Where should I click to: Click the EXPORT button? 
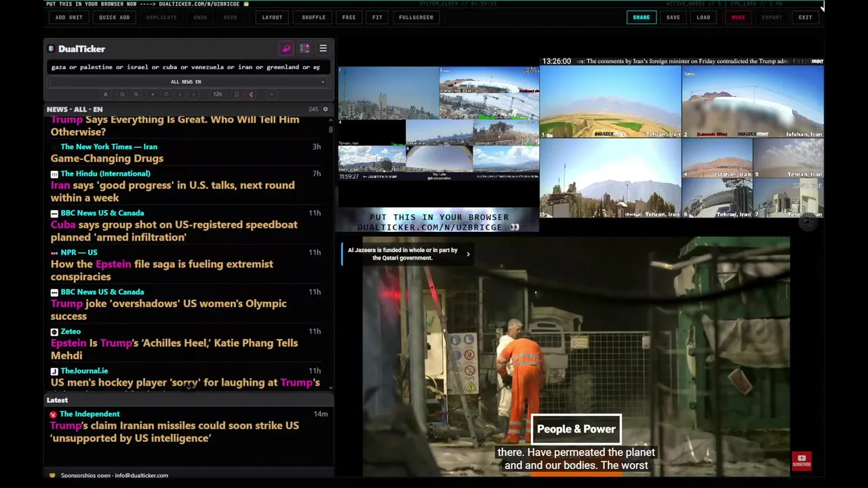tap(772, 17)
